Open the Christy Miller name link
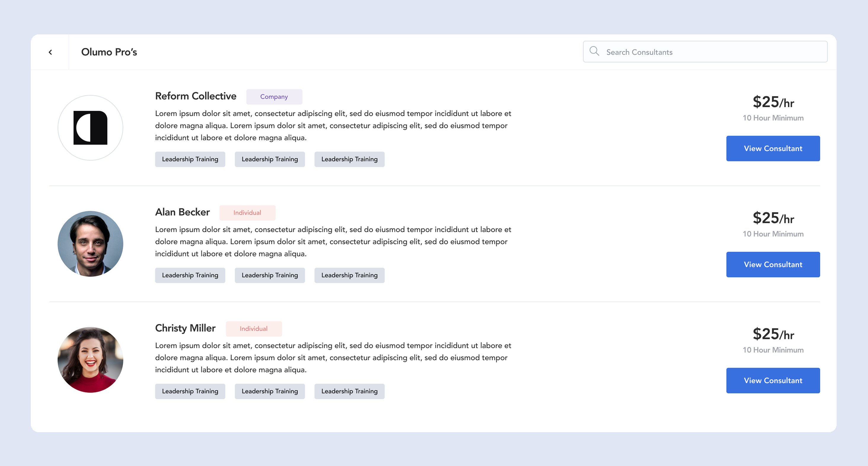The width and height of the screenshot is (868, 466). 185,328
